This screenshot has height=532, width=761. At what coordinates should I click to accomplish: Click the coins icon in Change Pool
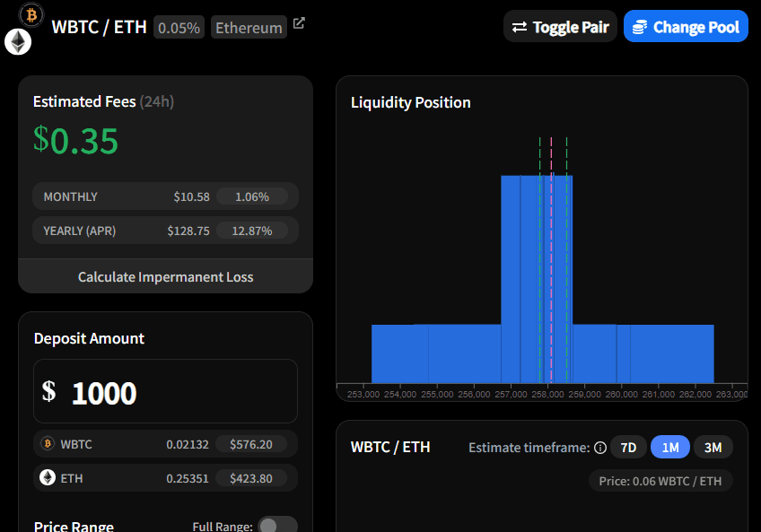click(x=640, y=27)
